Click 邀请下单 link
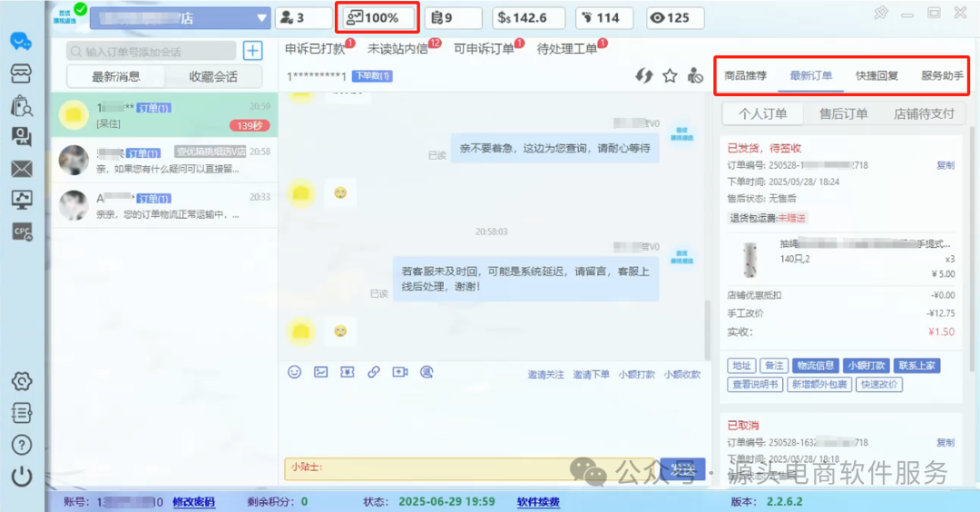980x512 pixels. [592, 374]
